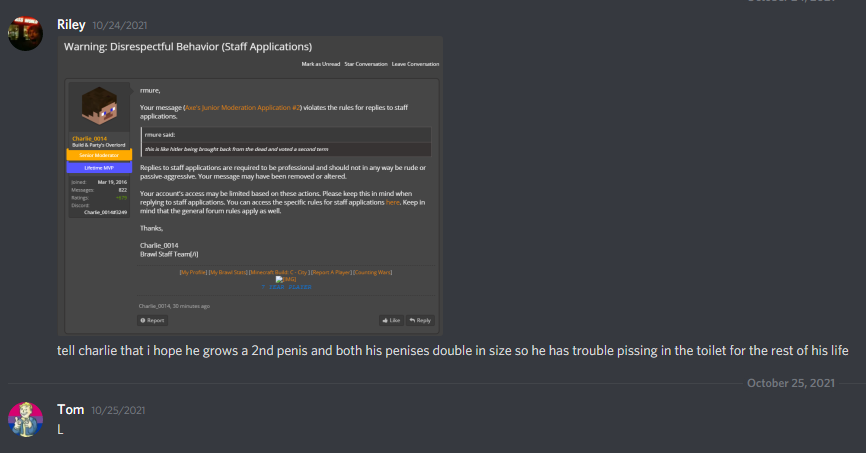Select Leave Conversation option
The height and width of the screenshot is (453, 866).
tap(415, 64)
